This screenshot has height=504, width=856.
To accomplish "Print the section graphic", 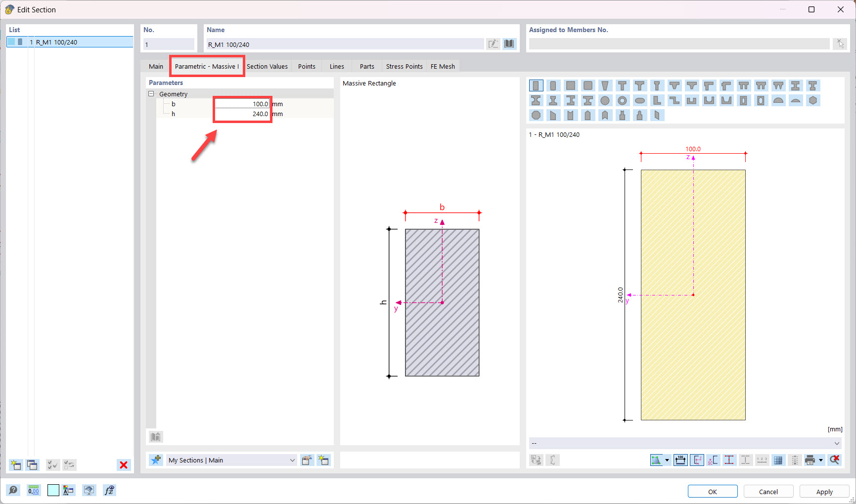I will [811, 460].
